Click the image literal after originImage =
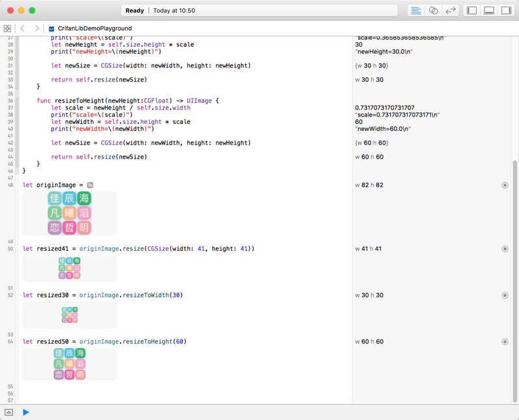Viewport: 519px width, 420px height. pos(90,185)
